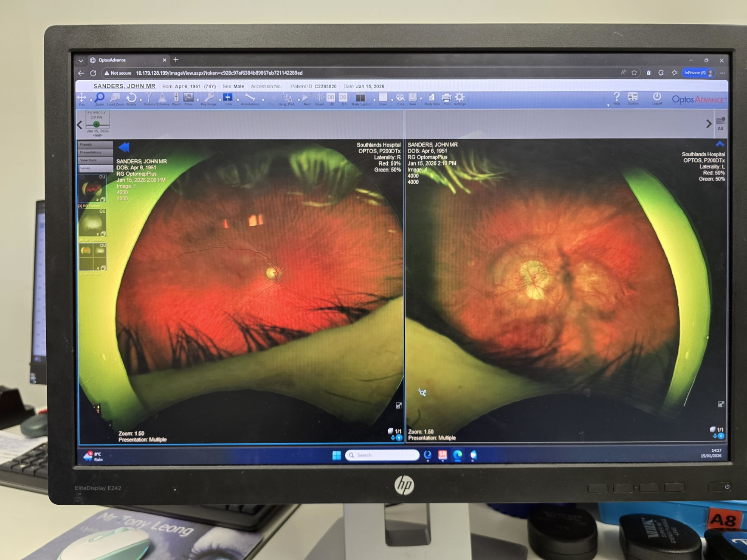Viewport: 747px width, 560px height.
Task: Open the Print function
Action: [x=446, y=98]
